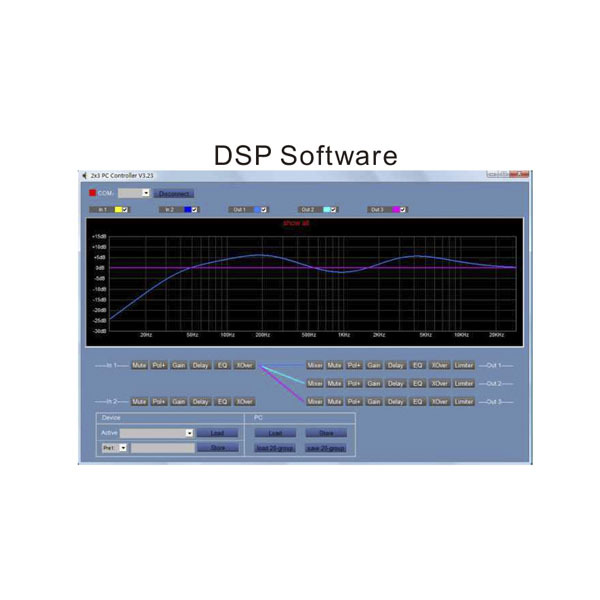
Task: Click 'load 20 group' in PC section
Action: (x=272, y=449)
